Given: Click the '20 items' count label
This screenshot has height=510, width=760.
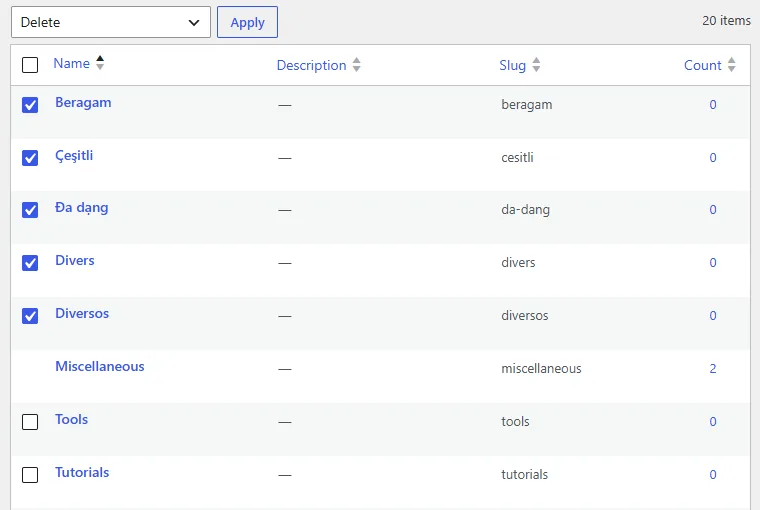Looking at the screenshot, I should tap(726, 20).
